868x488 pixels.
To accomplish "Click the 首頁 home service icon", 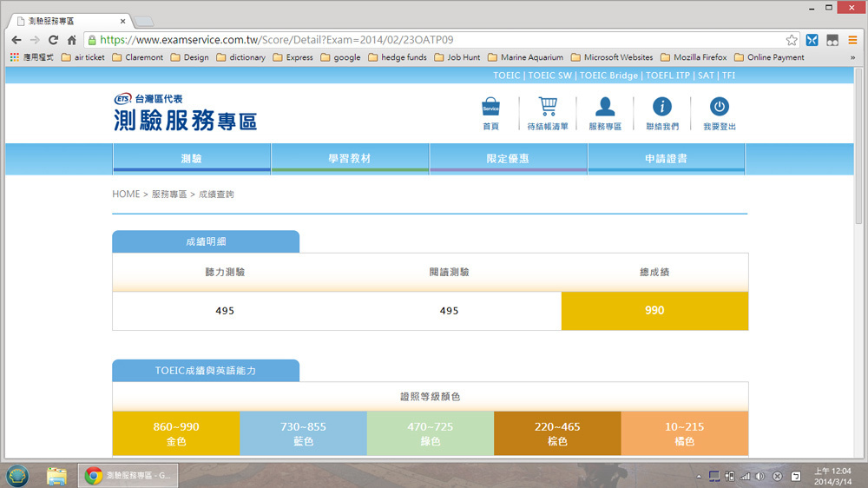I will point(490,108).
